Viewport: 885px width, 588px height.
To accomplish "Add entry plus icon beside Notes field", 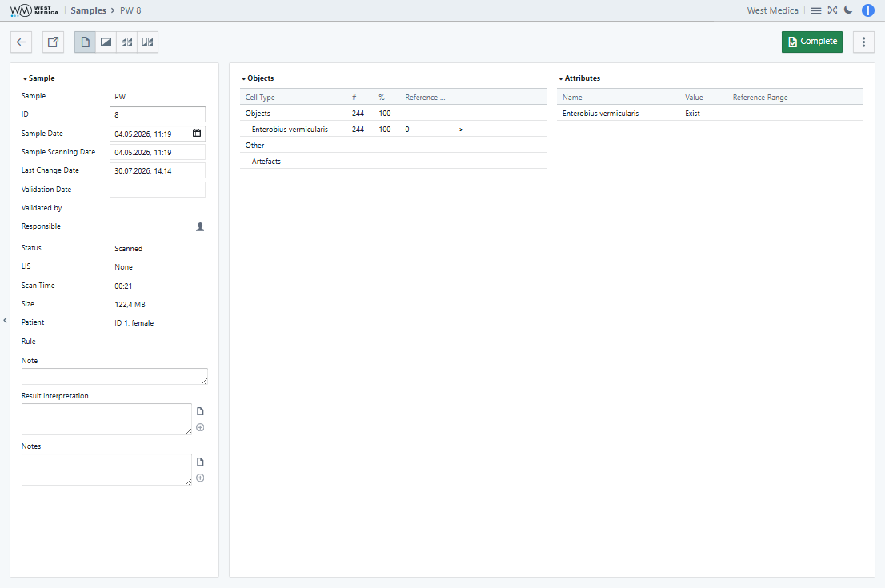I will click(200, 478).
